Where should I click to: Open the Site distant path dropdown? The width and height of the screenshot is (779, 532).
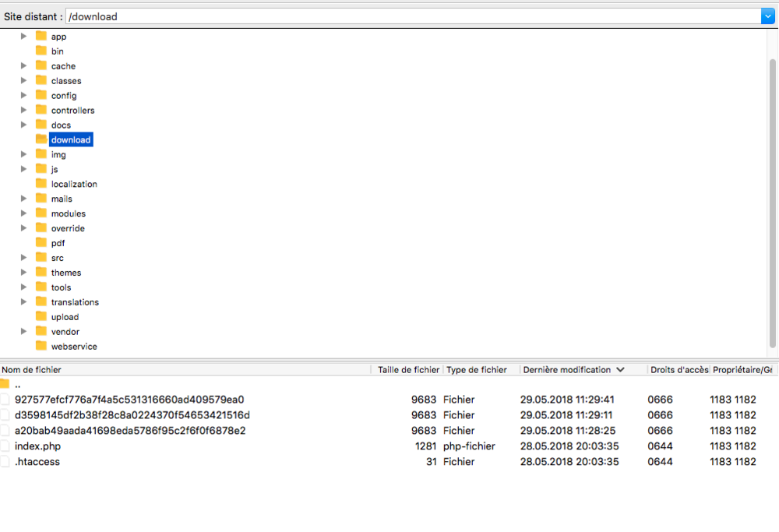click(x=768, y=16)
